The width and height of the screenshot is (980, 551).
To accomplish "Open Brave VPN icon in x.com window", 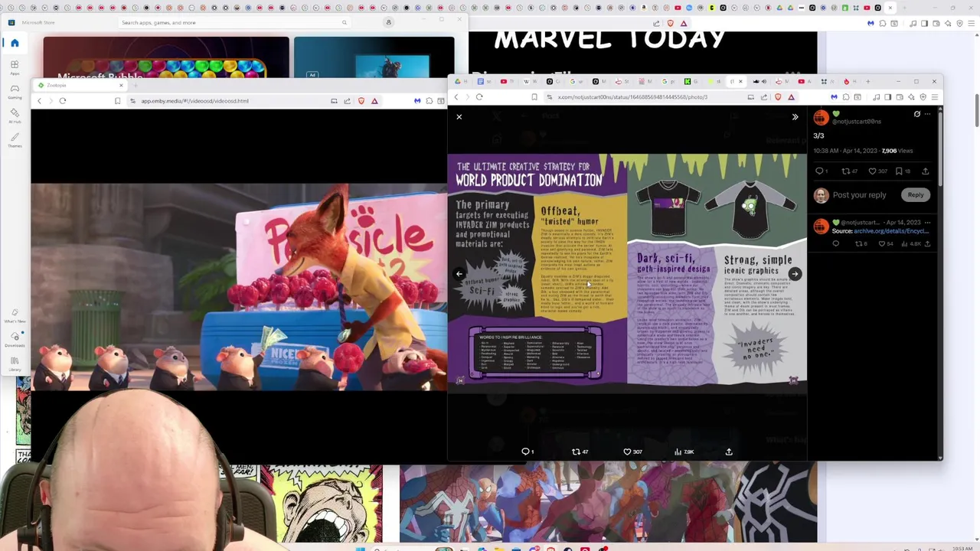I will [923, 97].
